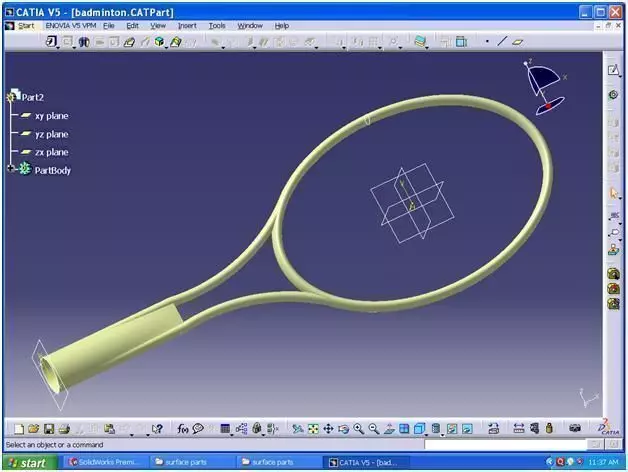The width and height of the screenshot is (628, 472).
Task: Click the speech bubble comment icon
Action: point(198,429)
